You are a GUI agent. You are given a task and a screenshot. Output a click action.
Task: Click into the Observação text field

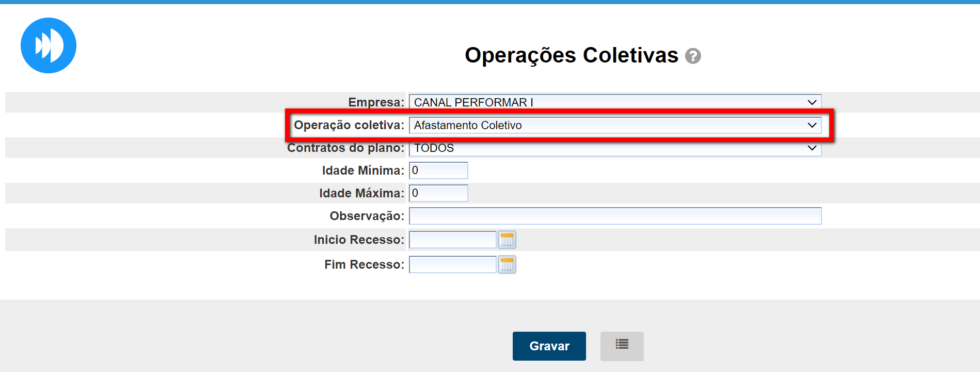coord(614,216)
